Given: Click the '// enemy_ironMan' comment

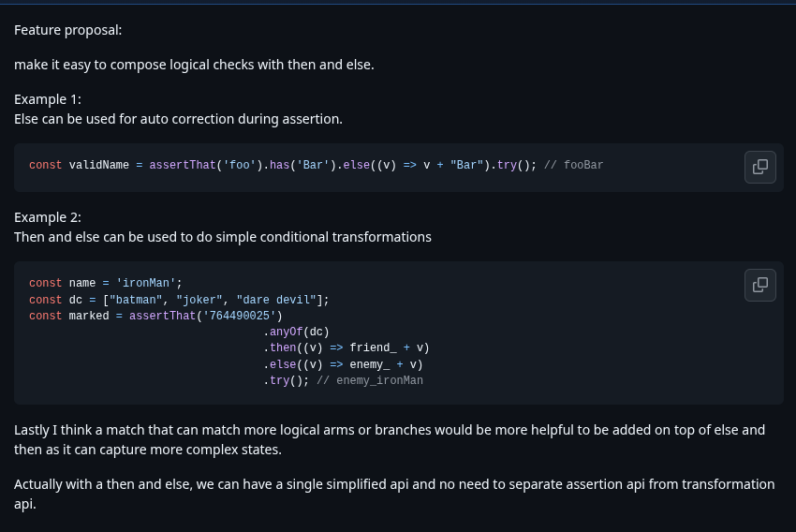Looking at the screenshot, I should pyautogui.click(x=370, y=380).
